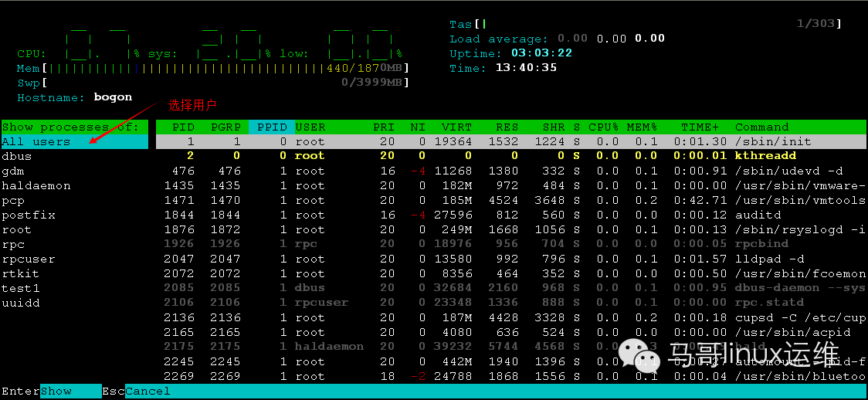This screenshot has width=868, height=400.
Task: Choose user gdm in the list
Action: (12, 171)
